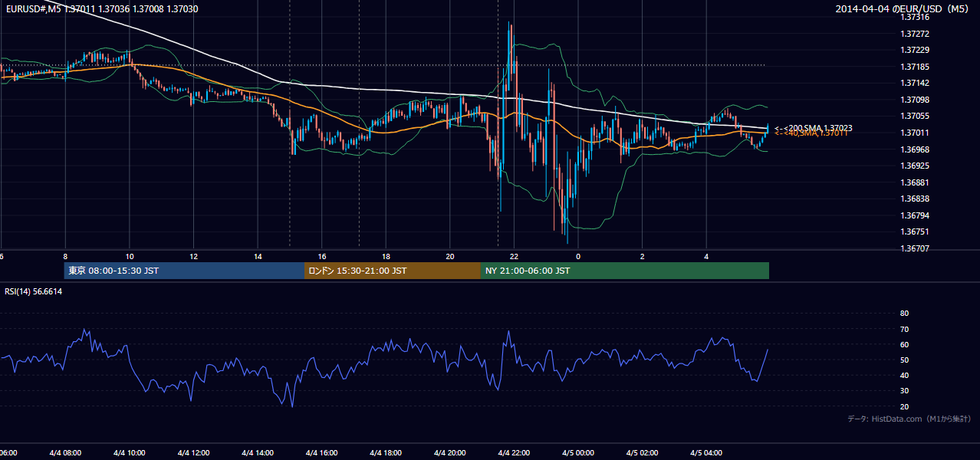Image resolution: width=980 pixels, height=460 pixels.
Task: Click the 4/4 20:00 time label
Action: click(x=450, y=452)
